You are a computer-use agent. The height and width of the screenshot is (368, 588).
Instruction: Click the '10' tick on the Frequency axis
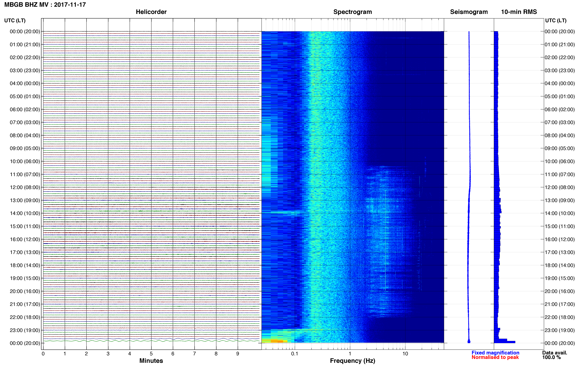pos(405,354)
